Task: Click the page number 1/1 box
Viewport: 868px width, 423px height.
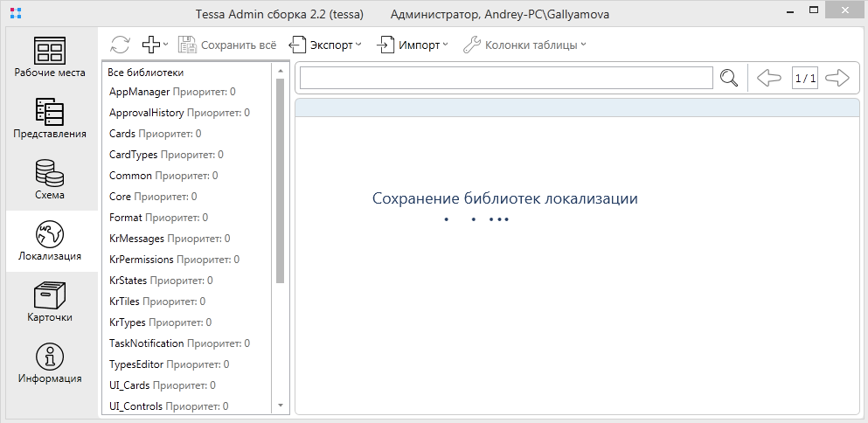Action: (x=804, y=79)
